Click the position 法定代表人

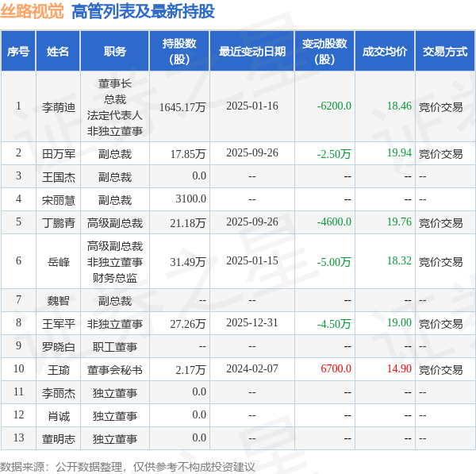click(x=115, y=115)
